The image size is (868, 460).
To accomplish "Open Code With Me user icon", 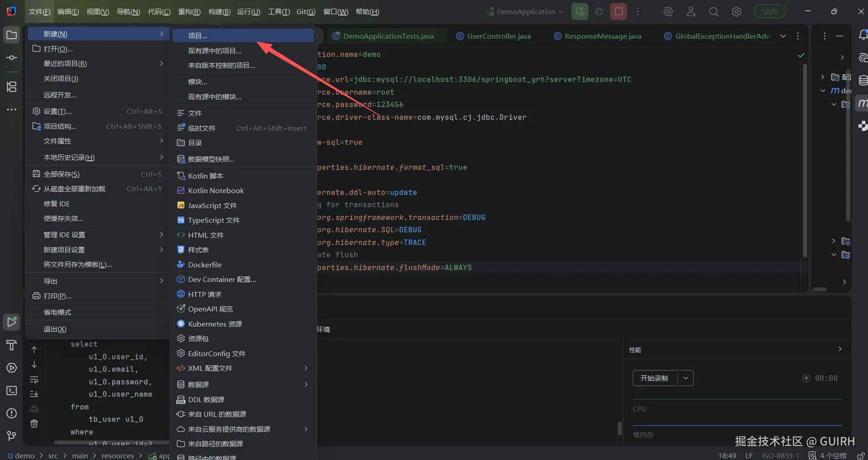I will click(691, 12).
